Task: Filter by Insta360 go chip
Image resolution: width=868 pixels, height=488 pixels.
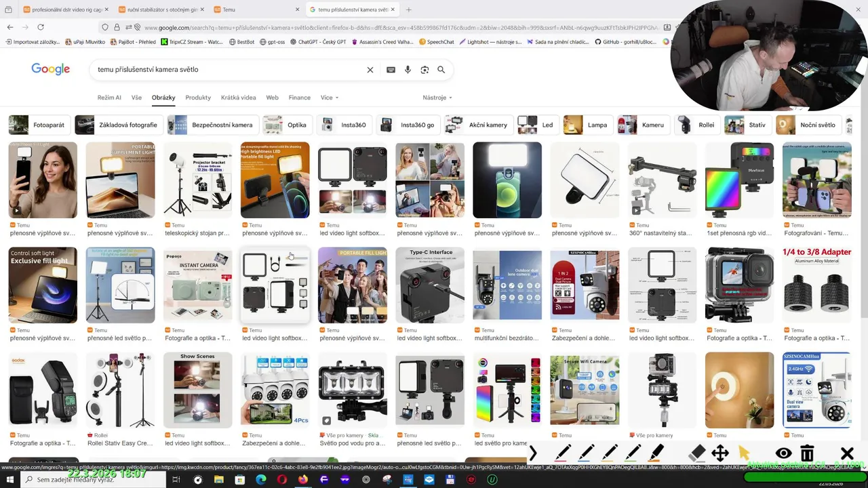Action: [x=408, y=125]
